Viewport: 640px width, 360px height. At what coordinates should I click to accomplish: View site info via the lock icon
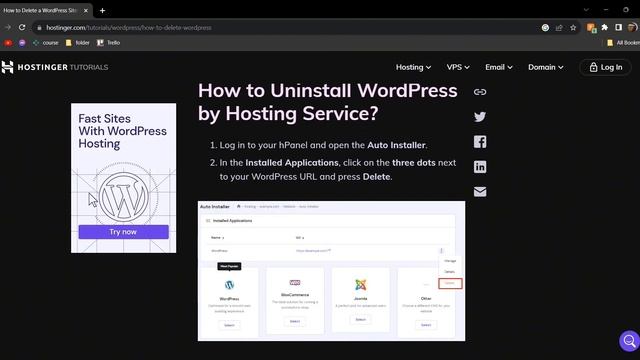click(x=39, y=28)
